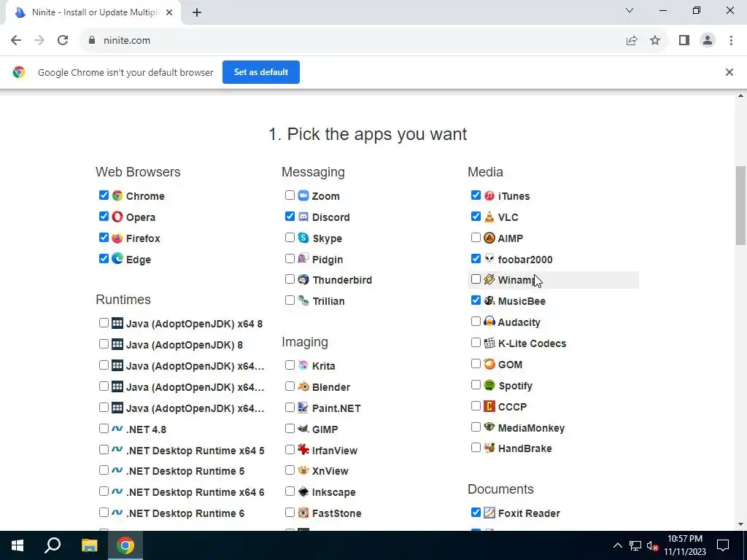Select the Paint.NET checkbox

290,408
